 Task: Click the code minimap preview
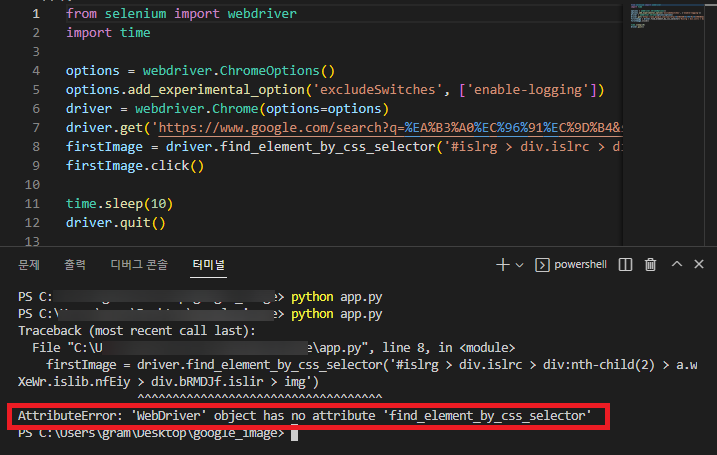[x=667, y=16]
